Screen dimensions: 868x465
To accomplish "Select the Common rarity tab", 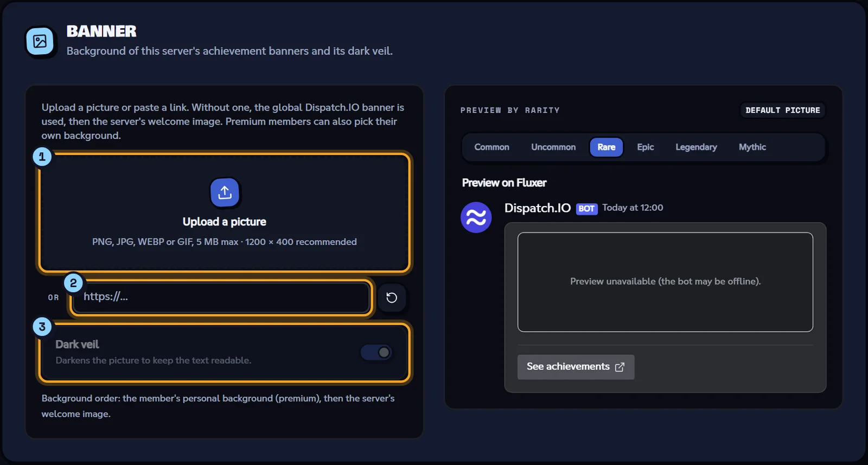I will point(492,147).
